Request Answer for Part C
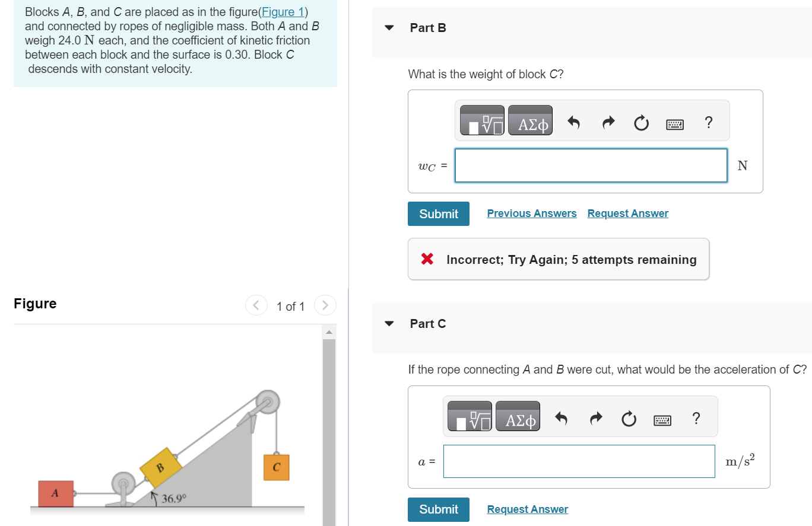 coord(527,509)
